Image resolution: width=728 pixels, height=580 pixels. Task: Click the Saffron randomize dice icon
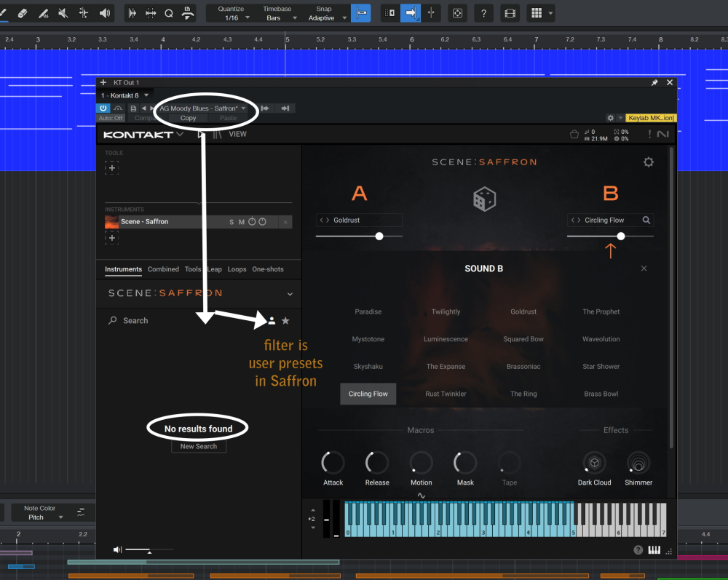pyautogui.click(x=484, y=199)
